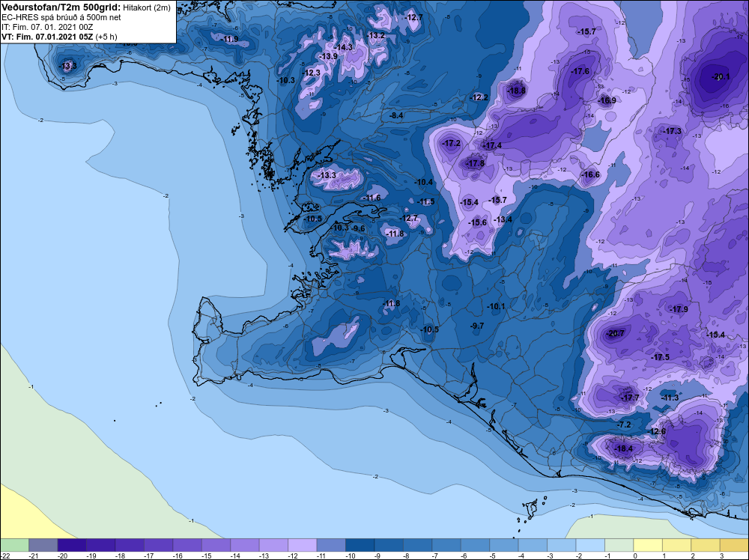Screen dimensions: 749x560
Task: Select the -17.7 temperature value
Action: [630, 398]
